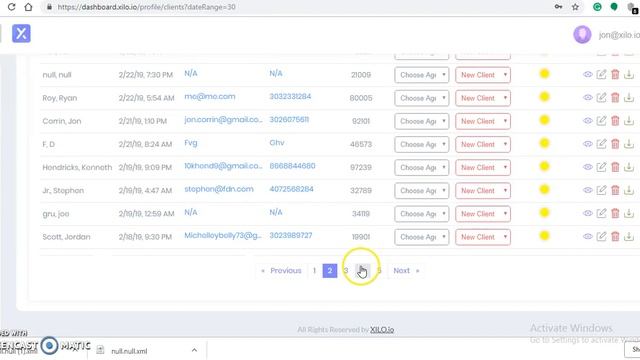Open the user avatar for jon@xilo.io

pyautogui.click(x=582, y=35)
